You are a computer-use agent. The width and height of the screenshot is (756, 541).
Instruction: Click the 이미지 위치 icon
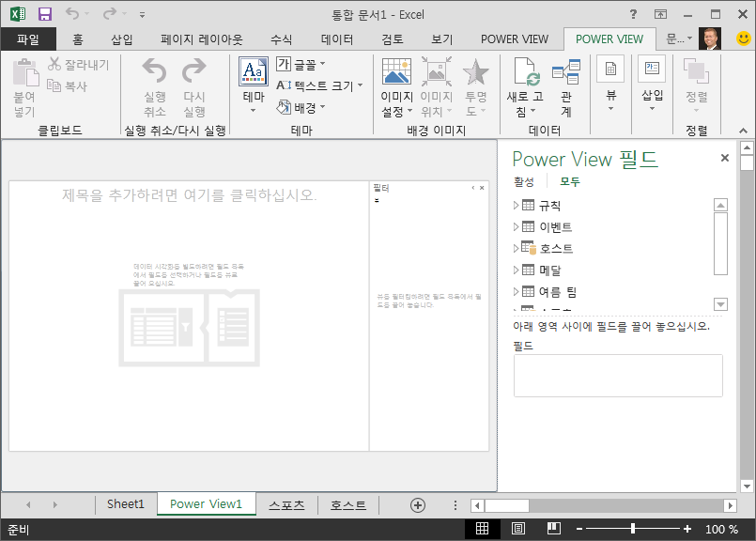point(437,71)
